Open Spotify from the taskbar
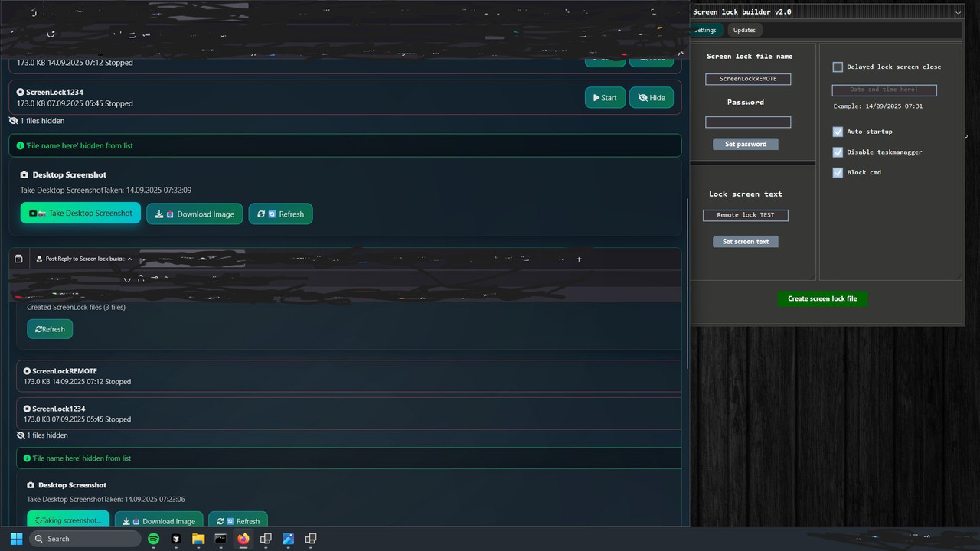The image size is (980, 551). (x=153, y=539)
